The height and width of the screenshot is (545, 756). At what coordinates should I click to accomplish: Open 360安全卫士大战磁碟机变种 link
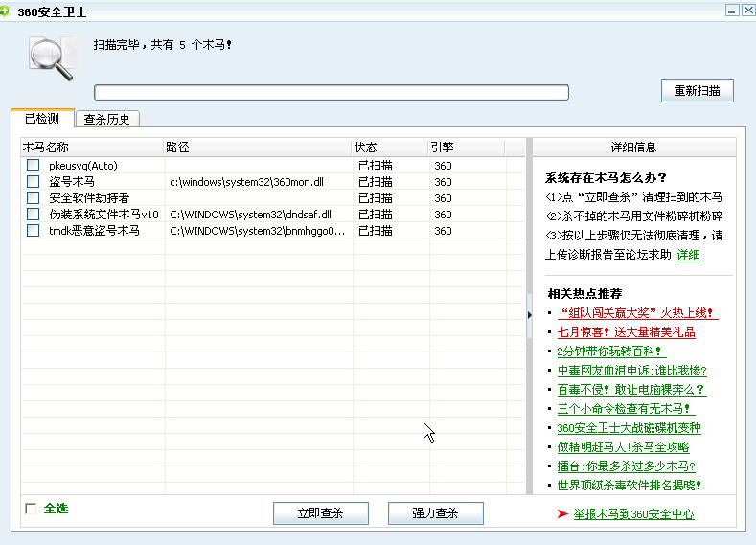[x=630, y=428]
